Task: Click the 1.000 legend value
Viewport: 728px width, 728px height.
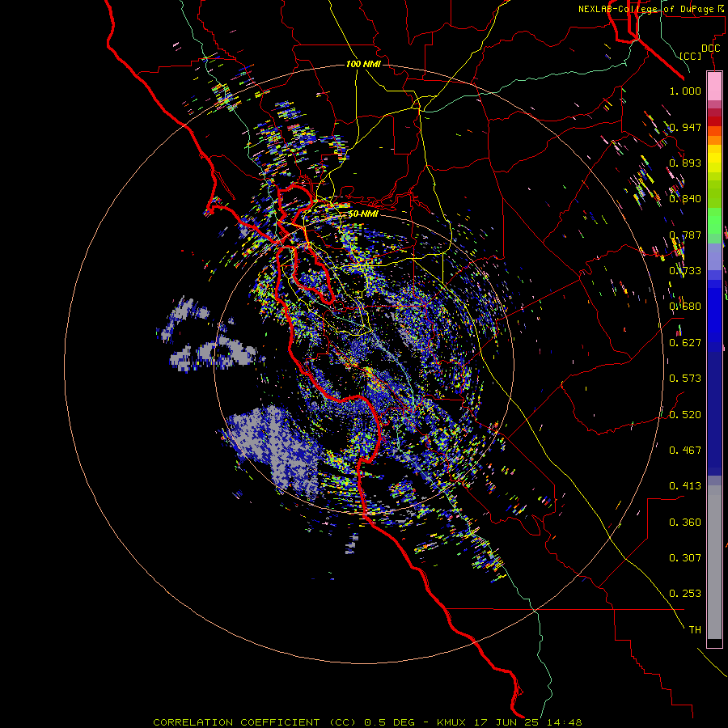Action: [x=685, y=91]
